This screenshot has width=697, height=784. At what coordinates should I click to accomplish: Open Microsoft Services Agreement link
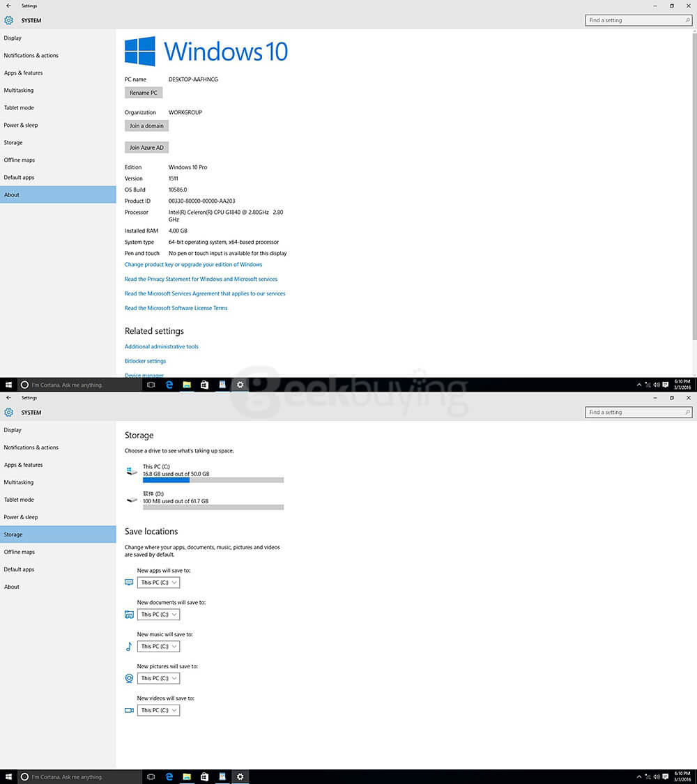pos(205,293)
